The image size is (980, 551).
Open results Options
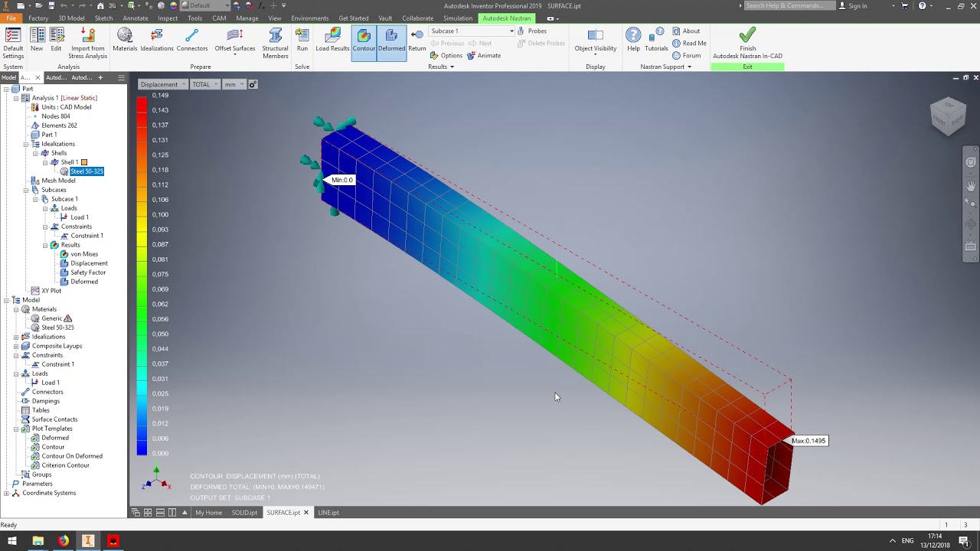pos(446,55)
